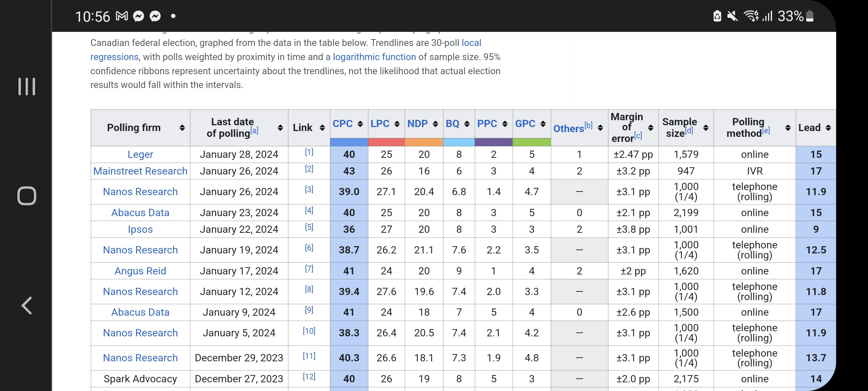Sort by Sample size column arrows

coord(706,128)
